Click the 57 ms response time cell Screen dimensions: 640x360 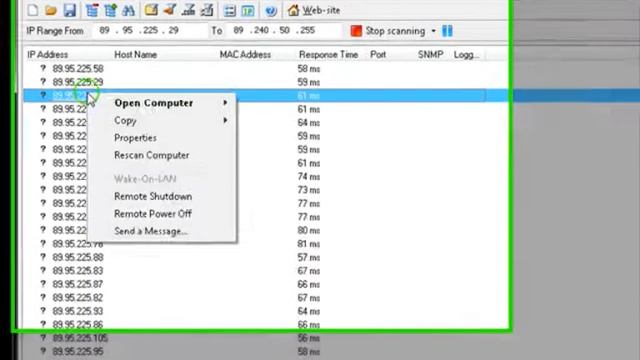click(309, 257)
